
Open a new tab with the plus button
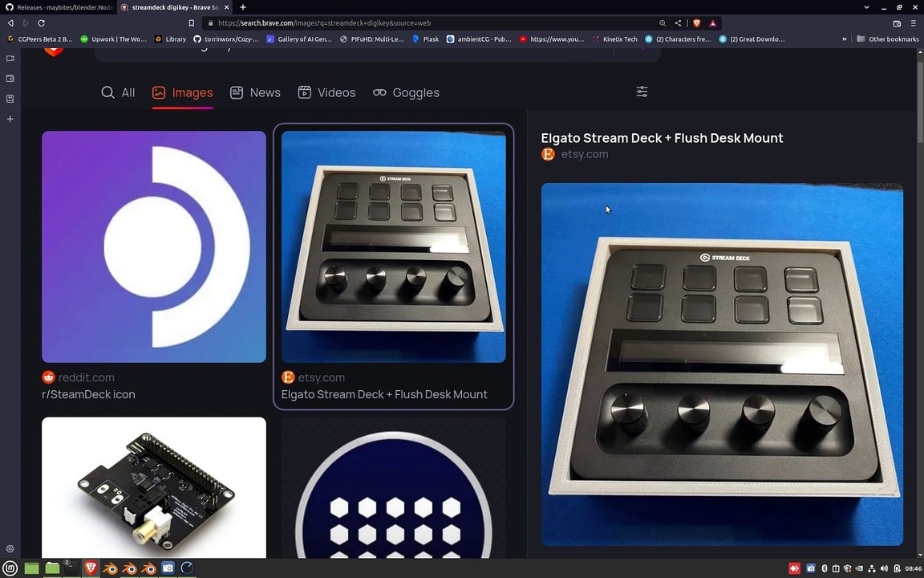click(x=243, y=7)
